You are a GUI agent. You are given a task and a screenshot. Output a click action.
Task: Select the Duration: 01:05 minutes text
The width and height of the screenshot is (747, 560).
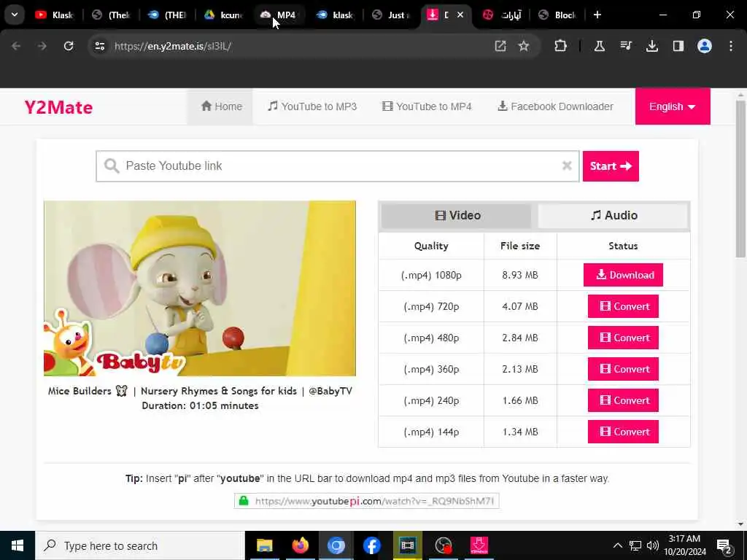(x=200, y=405)
